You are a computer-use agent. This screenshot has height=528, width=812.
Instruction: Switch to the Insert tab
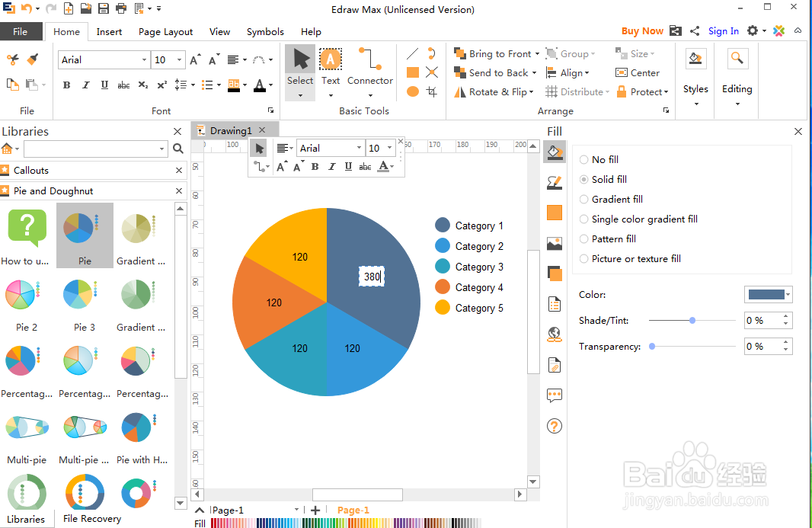tap(109, 31)
